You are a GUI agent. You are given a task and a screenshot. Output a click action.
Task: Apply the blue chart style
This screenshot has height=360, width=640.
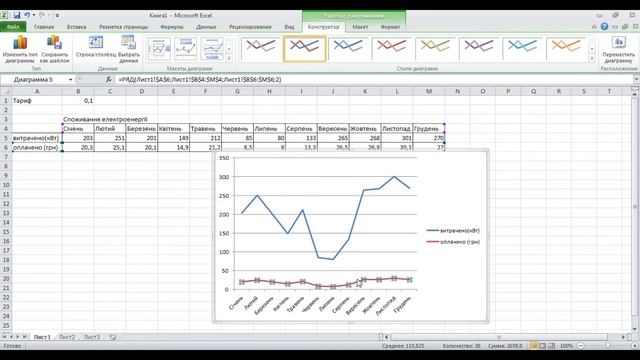coord(348,49)
